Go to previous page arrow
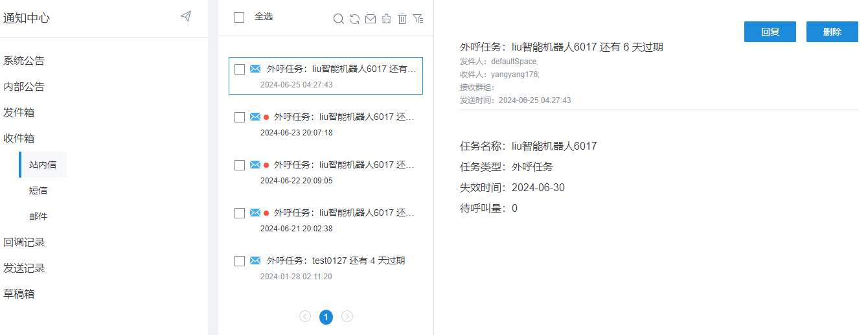The height and width of the screenshot is (335, 868). point(305,316)
